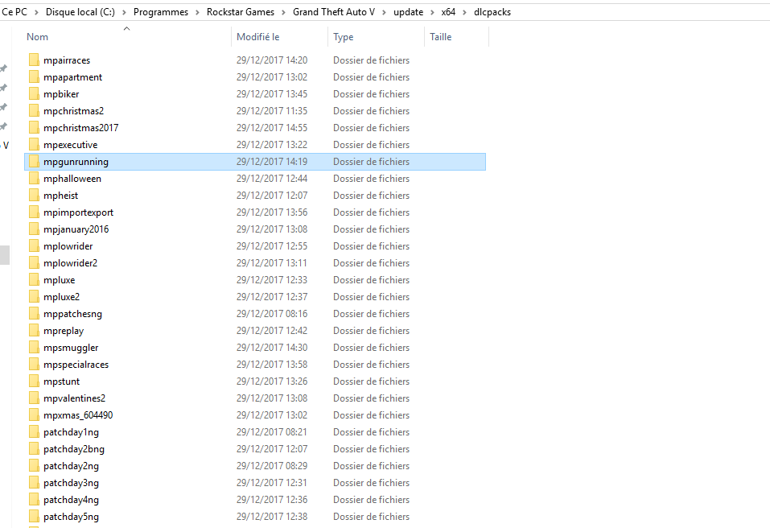Select the patchday5ng folder name
The image size is (770, 532).
[x=71, y=516]
